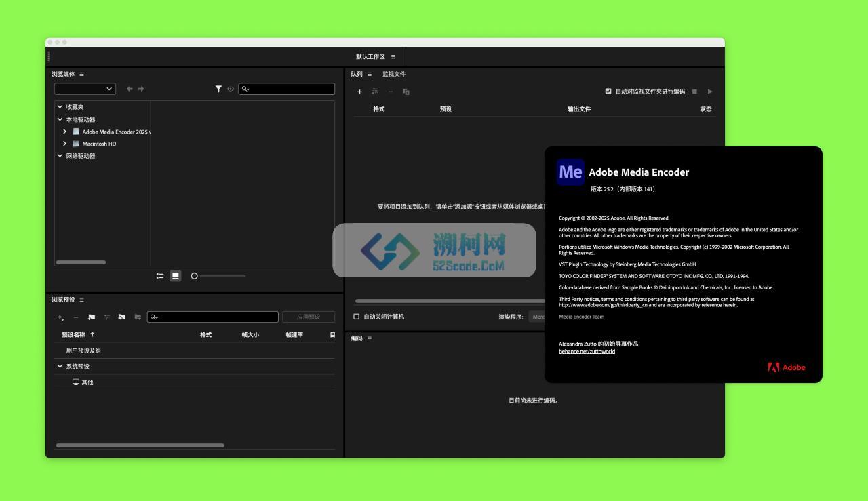The width and height of the screenshot is (868, 501).
Task: Click the add output settings icon in queue
Action: tap(374, 92)
